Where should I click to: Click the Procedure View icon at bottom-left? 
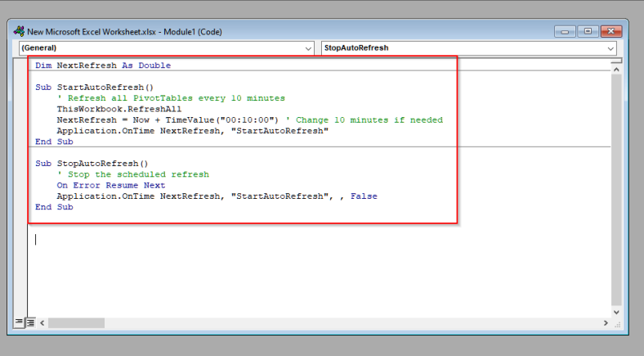point(20,322)
